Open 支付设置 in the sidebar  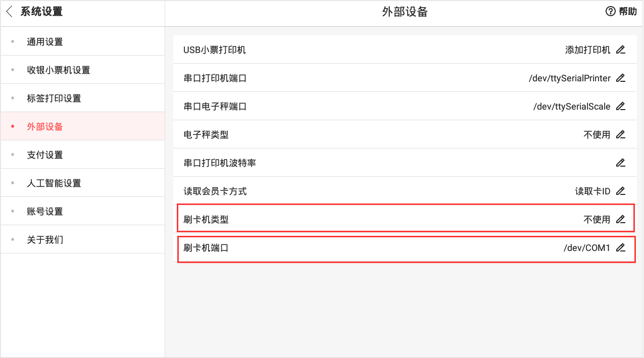(x=45, y=155)
